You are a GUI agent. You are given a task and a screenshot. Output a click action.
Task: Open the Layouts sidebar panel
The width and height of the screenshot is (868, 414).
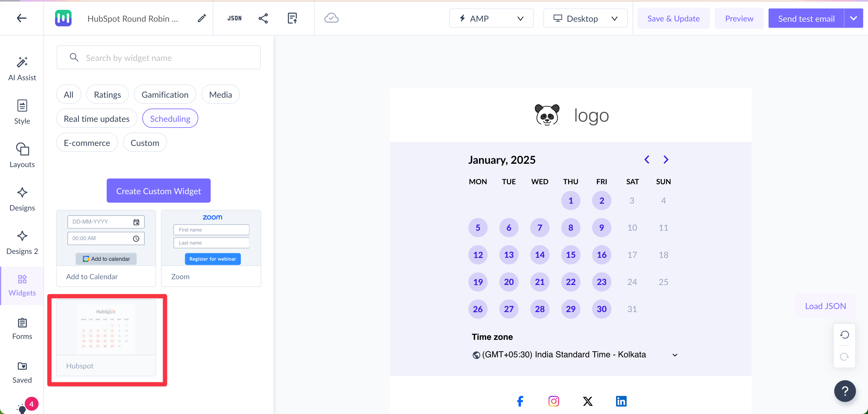(x=22, y=155)
